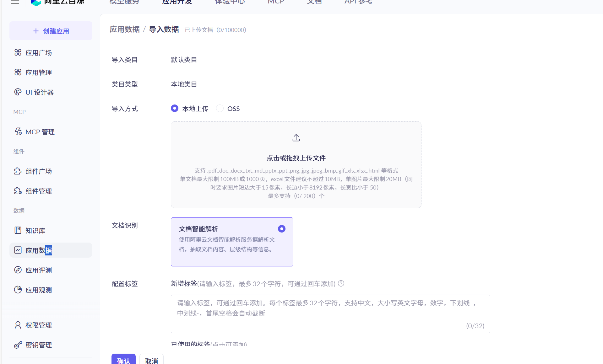Select the 本地上传 radio button
Viewport: 603px width, 364px height.
tap(175, 109)
